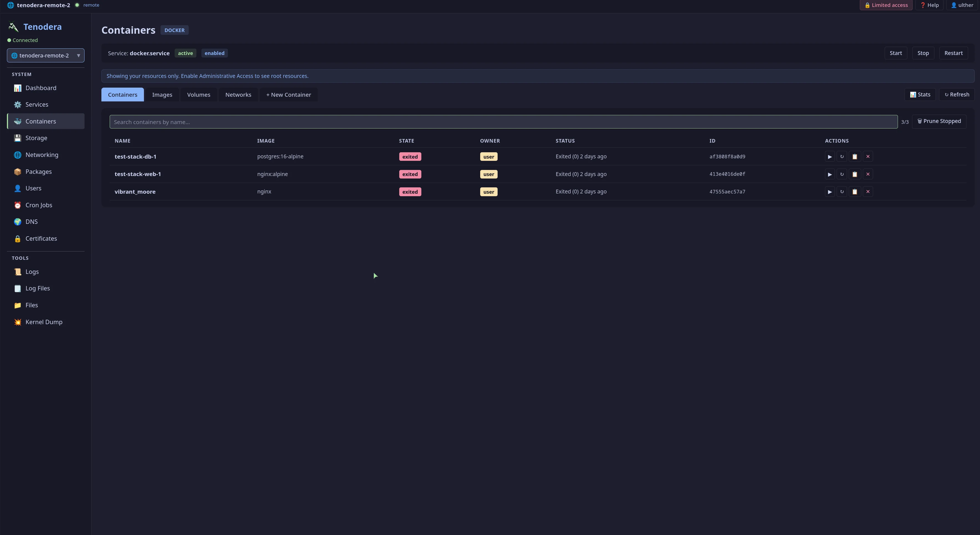Image resolution: width=980 pixels, height=535 pixels.
Task: Restart the test-stack-web-1 container
Action: point(842,174)
